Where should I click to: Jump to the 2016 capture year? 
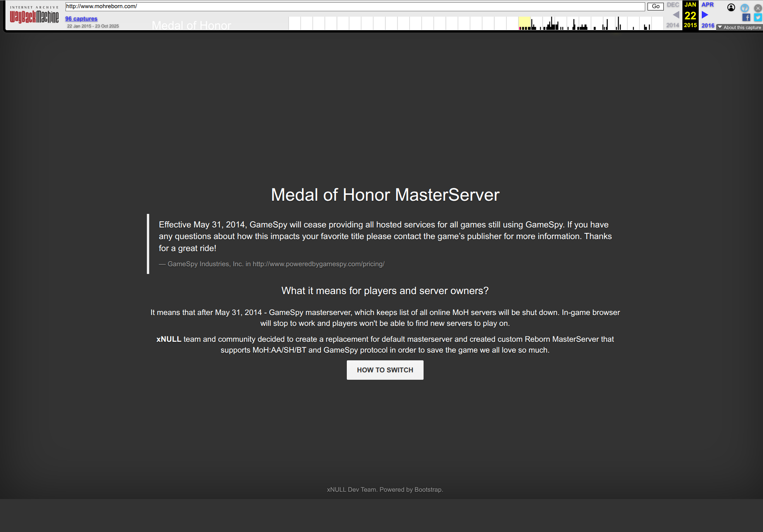[708, 26]
